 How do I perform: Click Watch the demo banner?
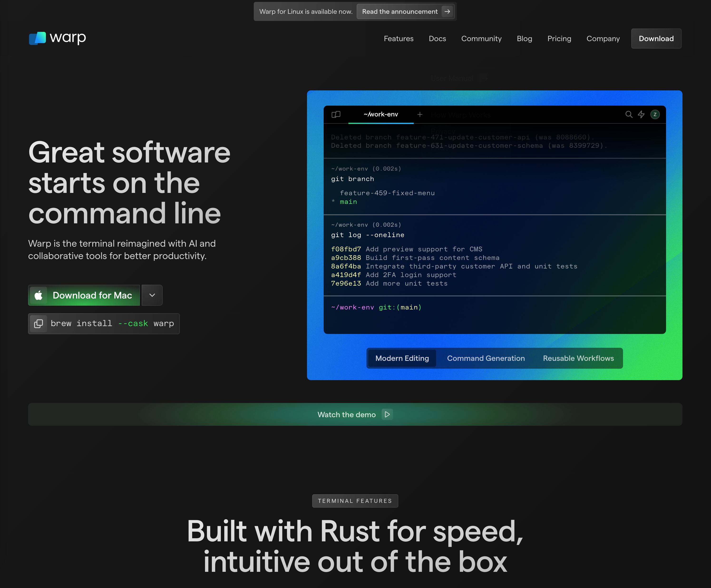[355, 415]
